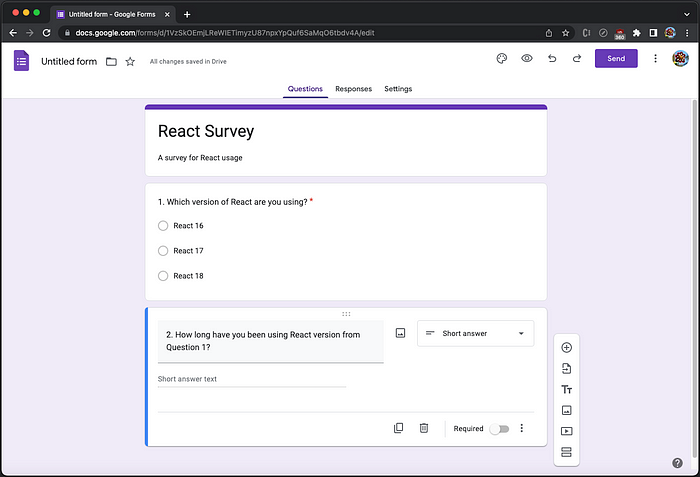Insert image into question 2
The height and width of the screenshot is (477, 700).
400,333
